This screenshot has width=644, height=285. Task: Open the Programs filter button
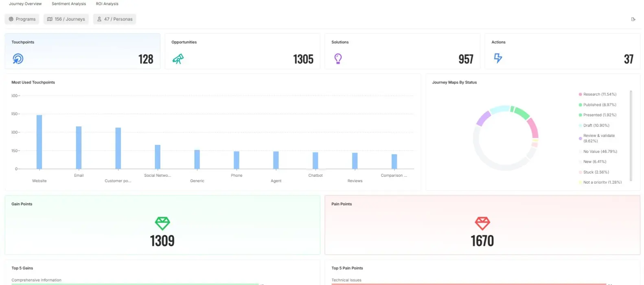22,19
